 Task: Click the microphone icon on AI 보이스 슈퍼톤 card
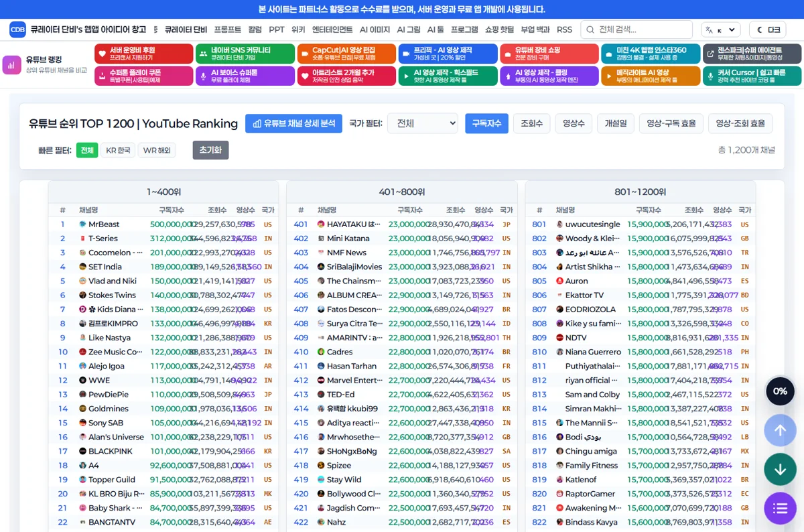204,76
